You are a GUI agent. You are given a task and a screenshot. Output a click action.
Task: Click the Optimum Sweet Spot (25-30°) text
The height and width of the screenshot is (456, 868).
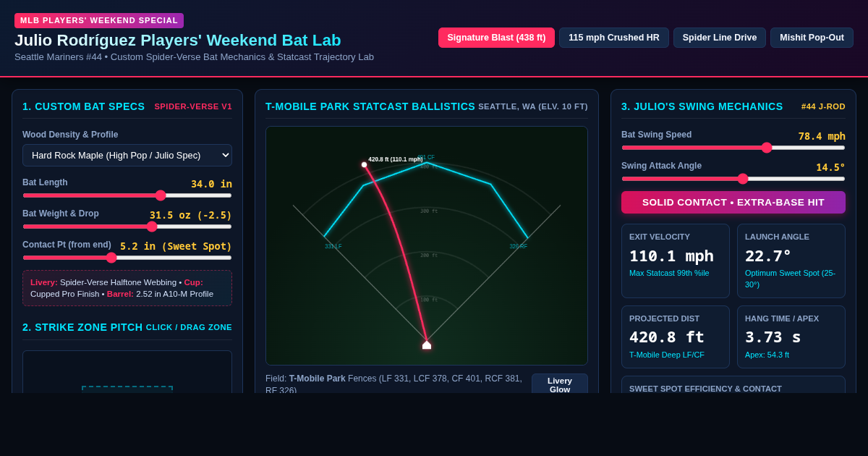click(790, 279)
